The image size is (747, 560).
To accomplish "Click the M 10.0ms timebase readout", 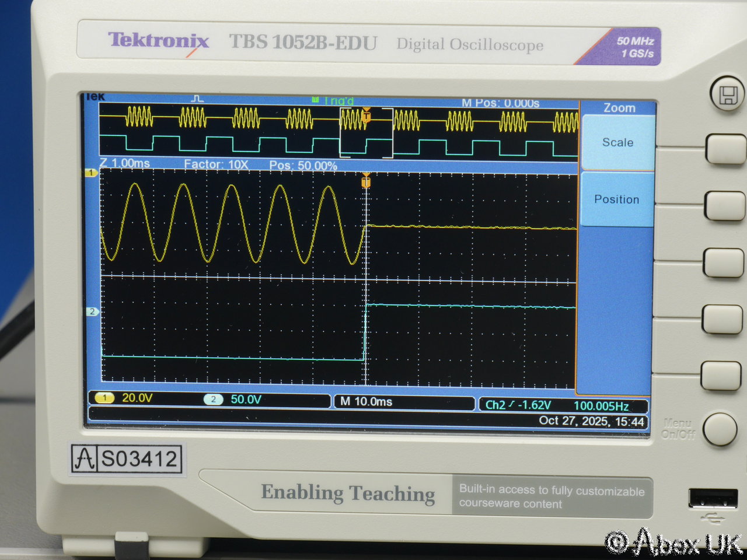I will coord(366,402).
